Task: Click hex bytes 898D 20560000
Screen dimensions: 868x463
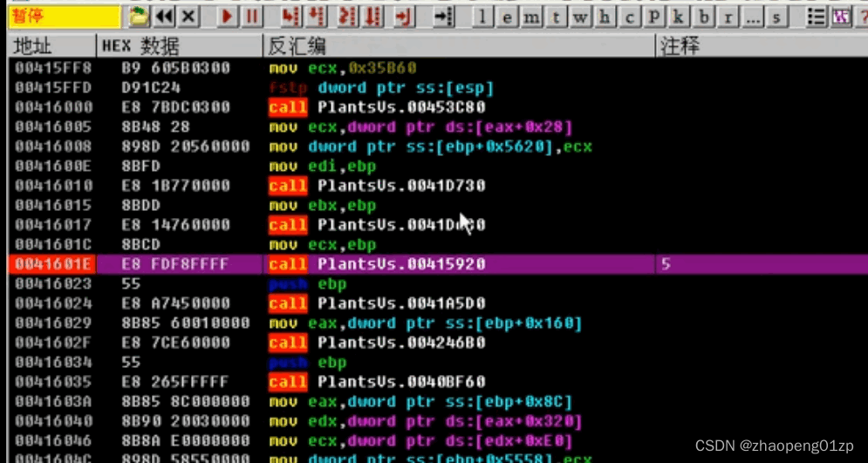Action: tap(185, 146)
